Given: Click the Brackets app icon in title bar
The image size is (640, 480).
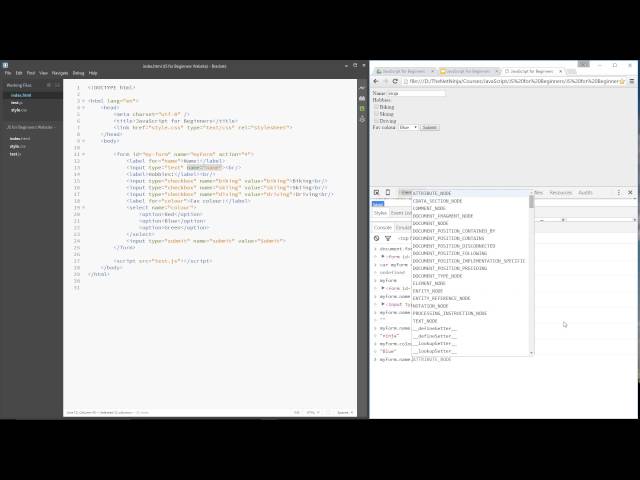Looking at the screenshot, I should tap(5, 65).
